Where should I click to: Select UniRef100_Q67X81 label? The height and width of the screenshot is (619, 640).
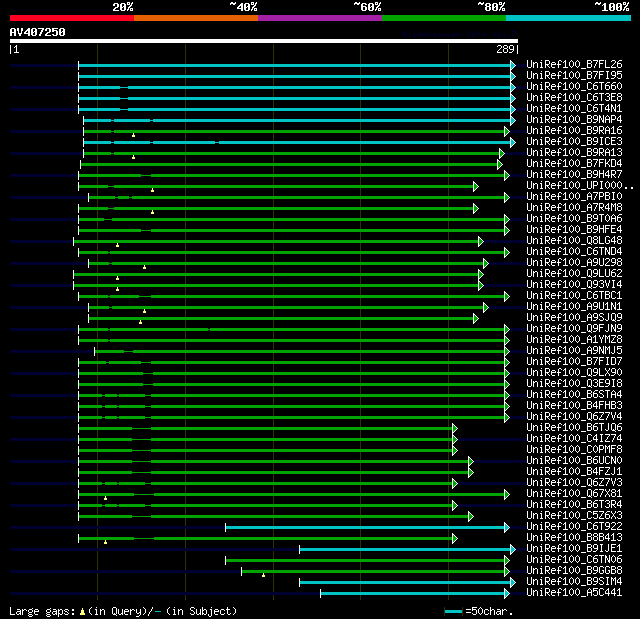[574, 494]
